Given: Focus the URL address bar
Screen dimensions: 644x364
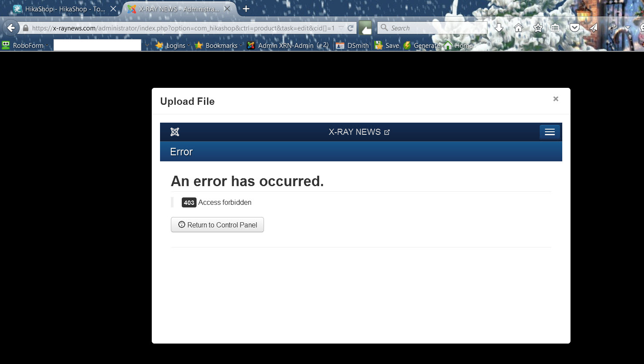Looking at the screenshot, I should pos(183,28).
